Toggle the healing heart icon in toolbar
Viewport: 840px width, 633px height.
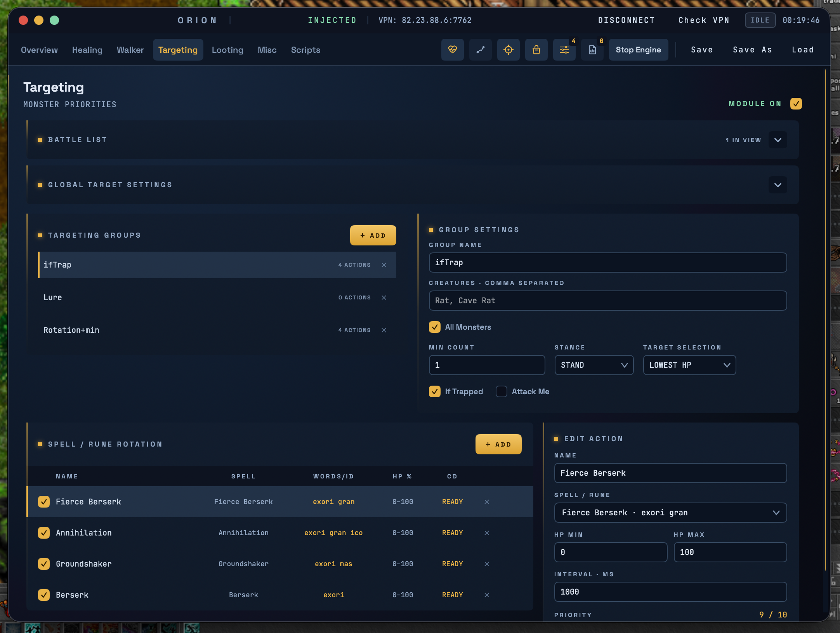[x=452, y=50]
